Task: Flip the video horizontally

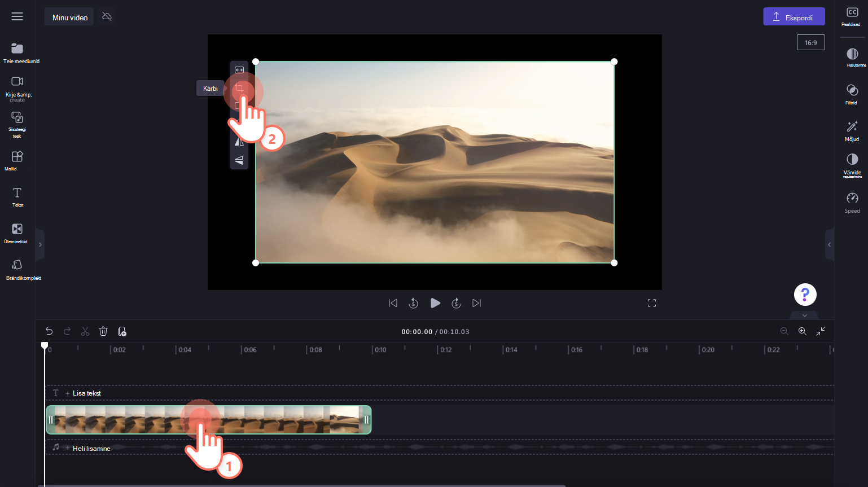Action: [239, 142]
